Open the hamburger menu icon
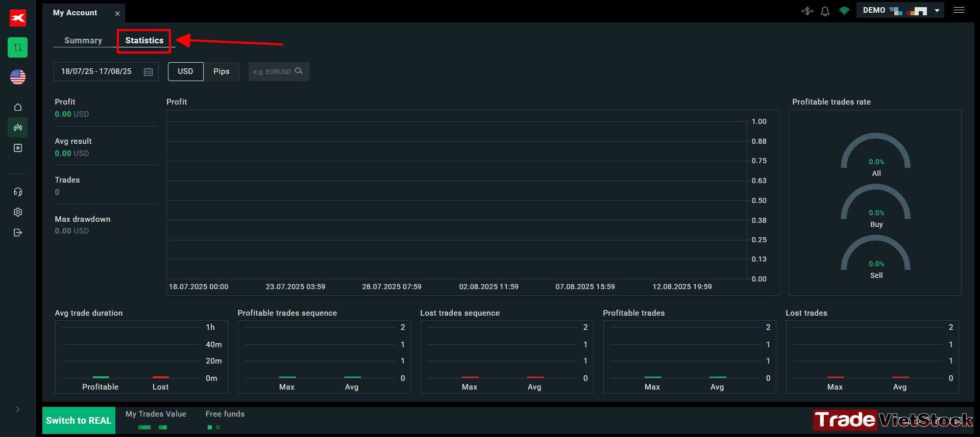Viewport: 980px width, 437px height. point(959,10)
